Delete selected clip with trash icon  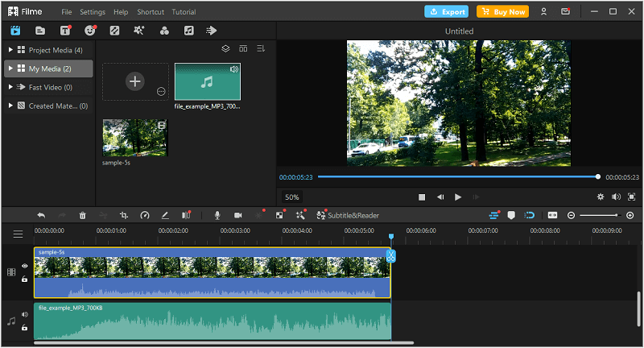[83, 215]
